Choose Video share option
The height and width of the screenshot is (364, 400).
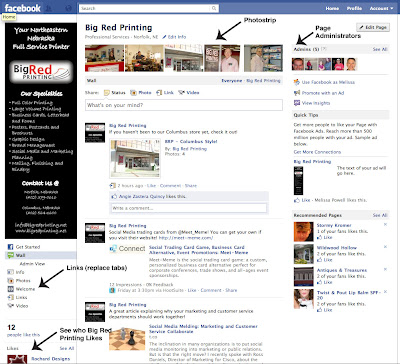point(189,93)
